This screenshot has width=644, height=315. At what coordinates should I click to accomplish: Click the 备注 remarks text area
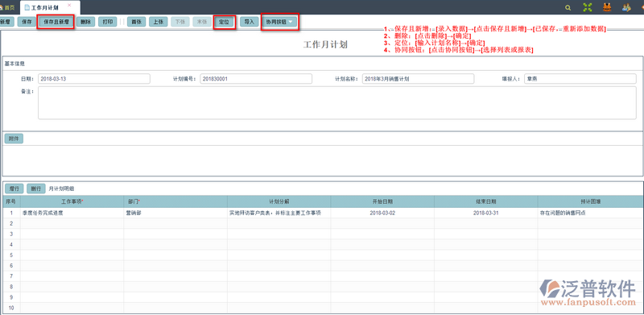337,103
